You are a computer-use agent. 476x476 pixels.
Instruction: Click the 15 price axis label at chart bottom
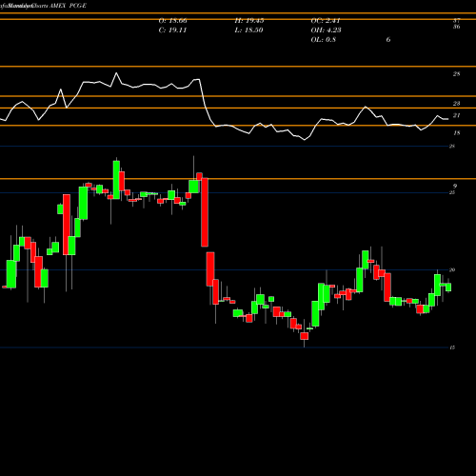click(452, 347)
